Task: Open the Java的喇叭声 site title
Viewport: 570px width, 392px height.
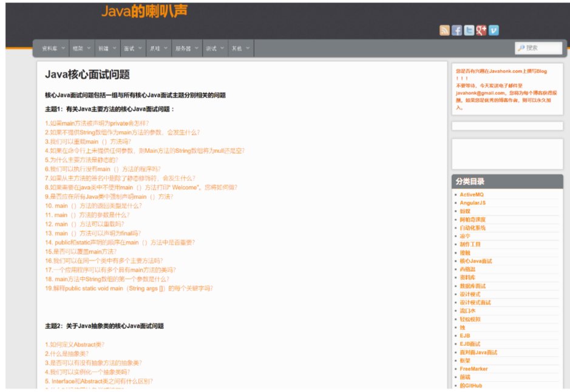Action: [x=144, y=12]
